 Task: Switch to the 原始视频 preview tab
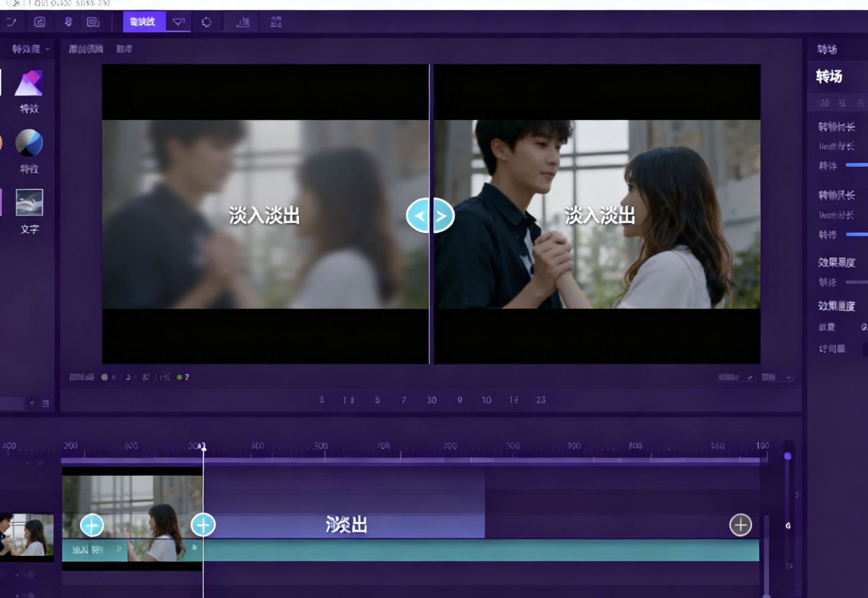click(x=85, y=49)
